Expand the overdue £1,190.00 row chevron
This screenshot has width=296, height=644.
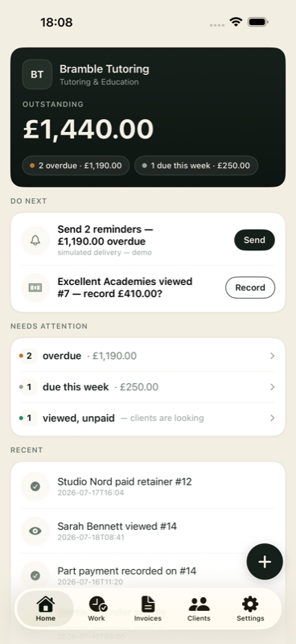[272, 356]
